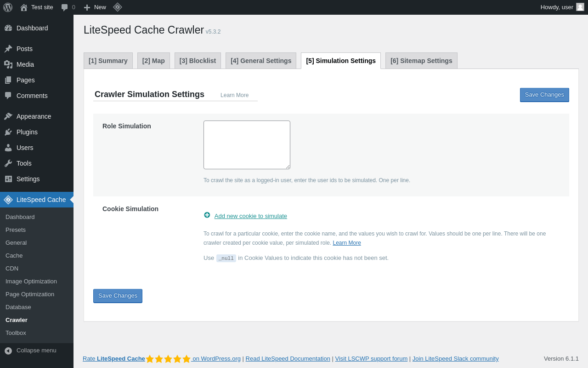588x368 pixels.
Task: Click the Settings sliders icon
Action: coord(8,179)
